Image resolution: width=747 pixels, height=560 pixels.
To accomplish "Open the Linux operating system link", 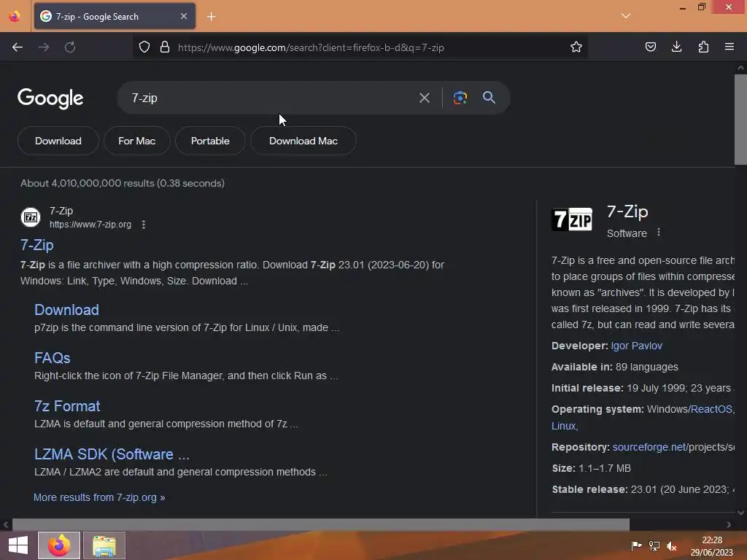I will click(x=565, y=426).
